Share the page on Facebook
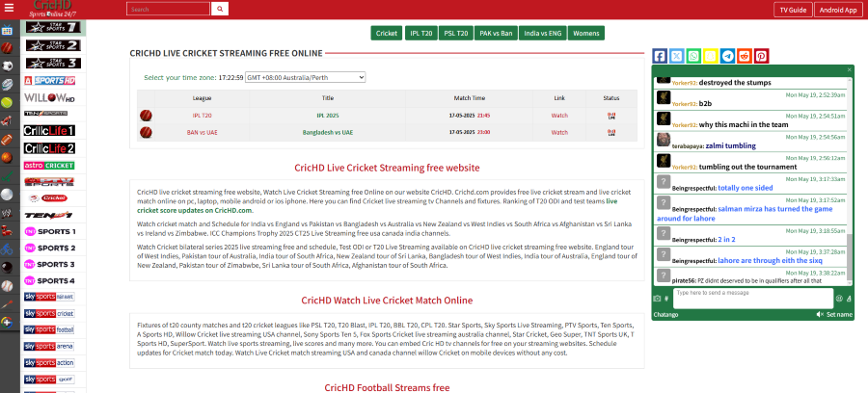Image resolution: width=868 pixels, height=393 pixels. [660, 56]
